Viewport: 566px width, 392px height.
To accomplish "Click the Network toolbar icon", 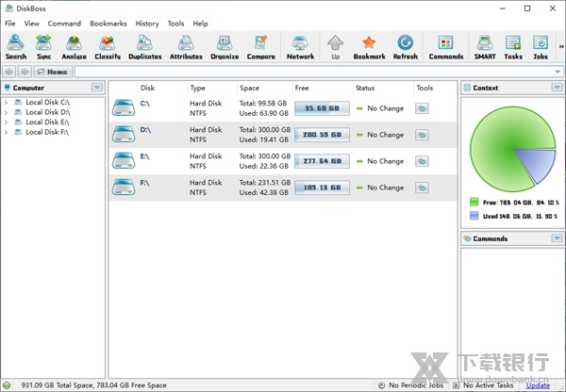I will 300,46.
